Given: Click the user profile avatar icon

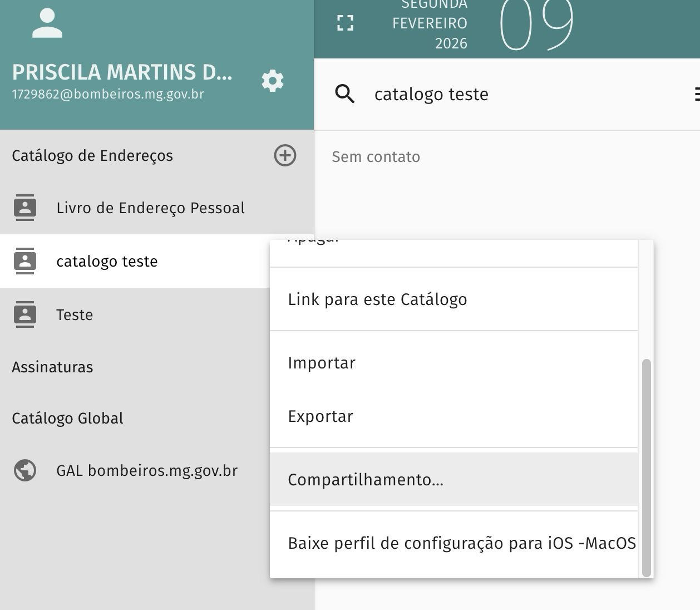Looking at the screenshot, I should click(47, 24).
